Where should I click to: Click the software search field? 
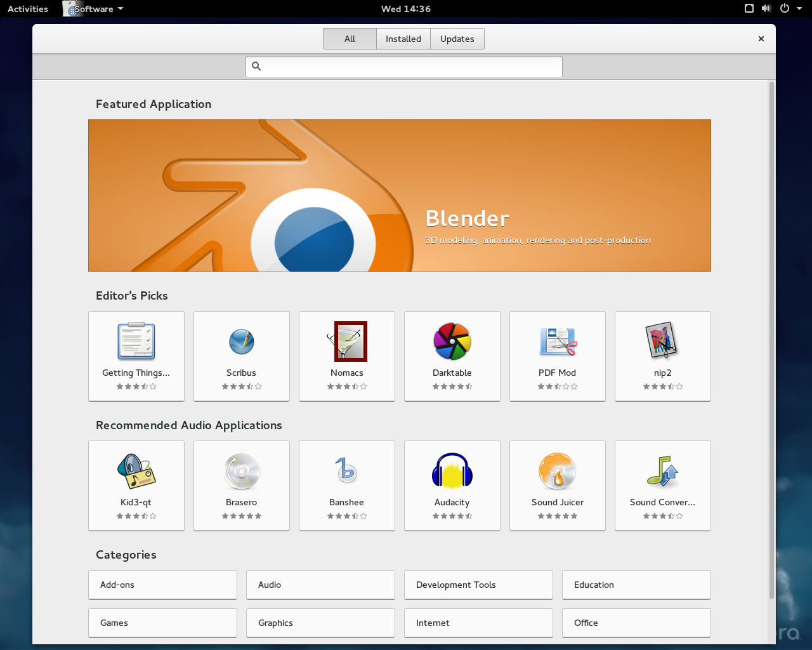[404, 67]
